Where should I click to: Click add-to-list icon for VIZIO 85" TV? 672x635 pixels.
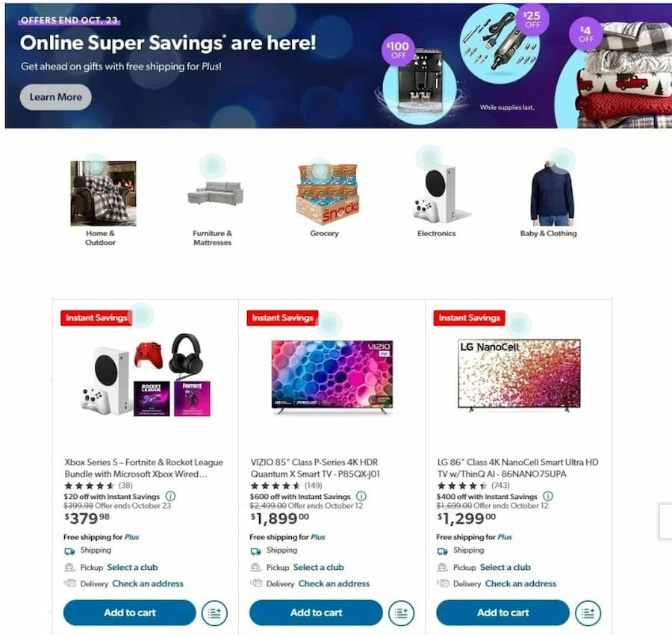(401, 613)
